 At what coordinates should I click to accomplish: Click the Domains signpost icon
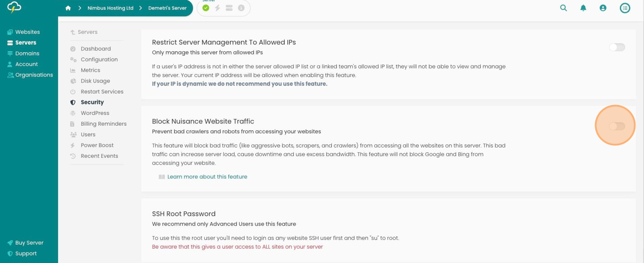10,53
